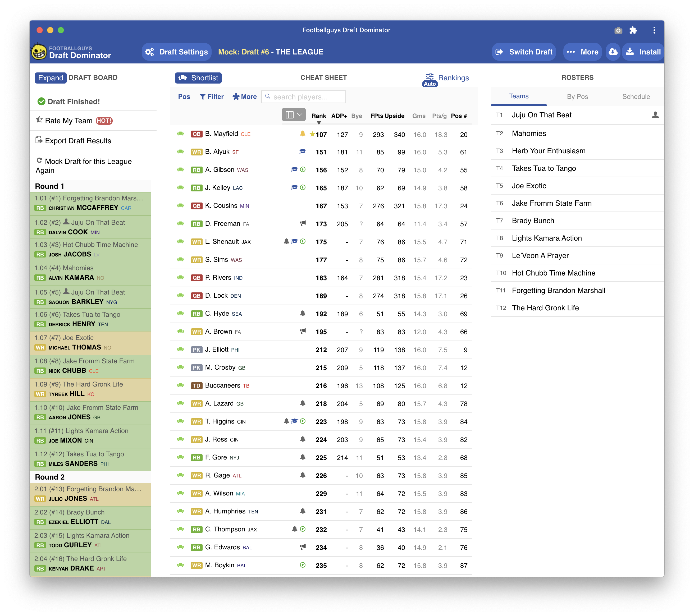Click the yellow bell icon on B. Mayfield

(303, 134)
